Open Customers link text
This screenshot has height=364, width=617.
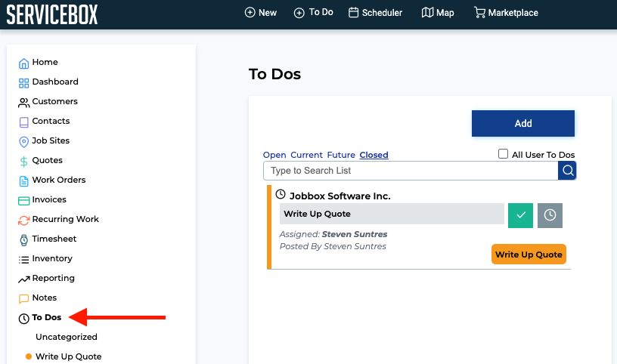pos(54,101)
